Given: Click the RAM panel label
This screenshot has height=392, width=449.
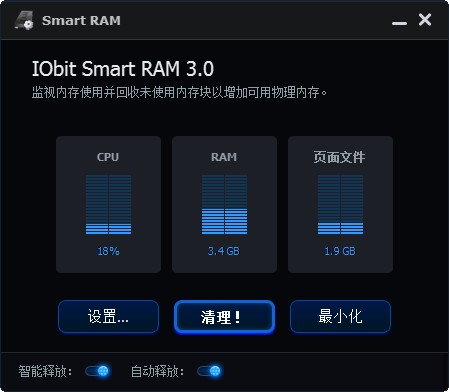Looking at the screenshot, I should (224, 157).
